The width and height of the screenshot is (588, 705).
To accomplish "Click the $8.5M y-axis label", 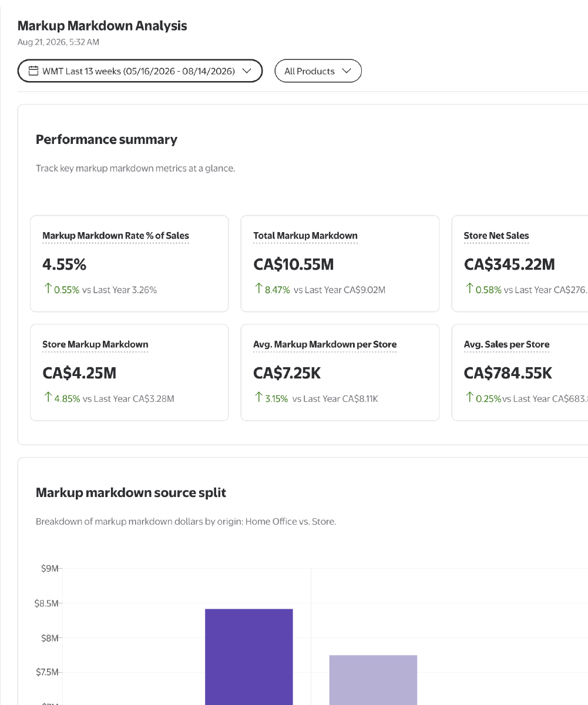I will pyautogui.click(x=46, y=603).
